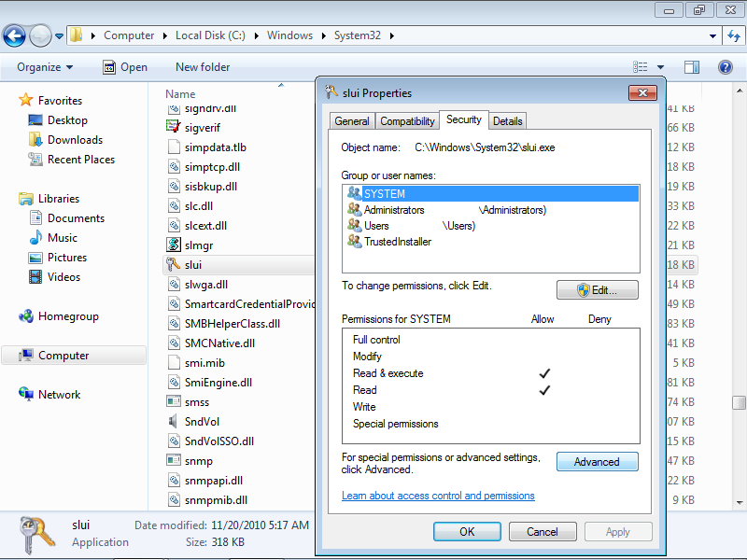Open Learn about access control and permissions link
The height and width of the screenshot is (560, 747).
(438, 496)
